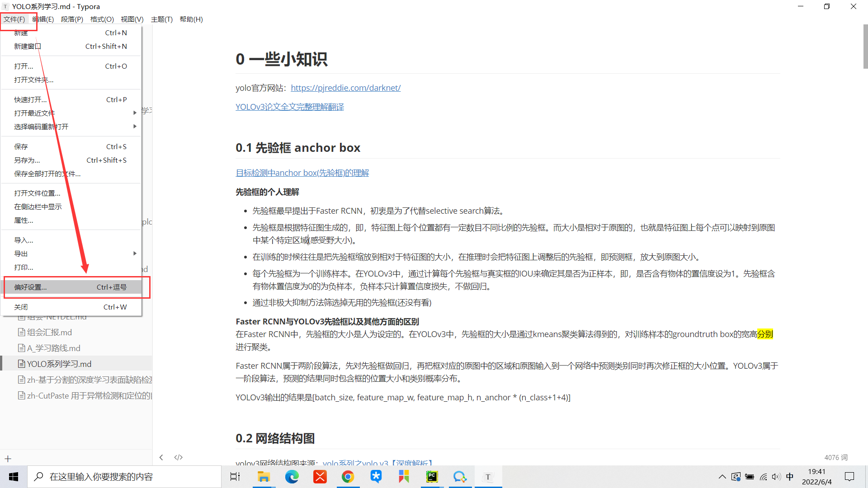This screenshot has height=488, width=868.
Task: Switch to Typora taskbar icon
Action: [488, 477]
